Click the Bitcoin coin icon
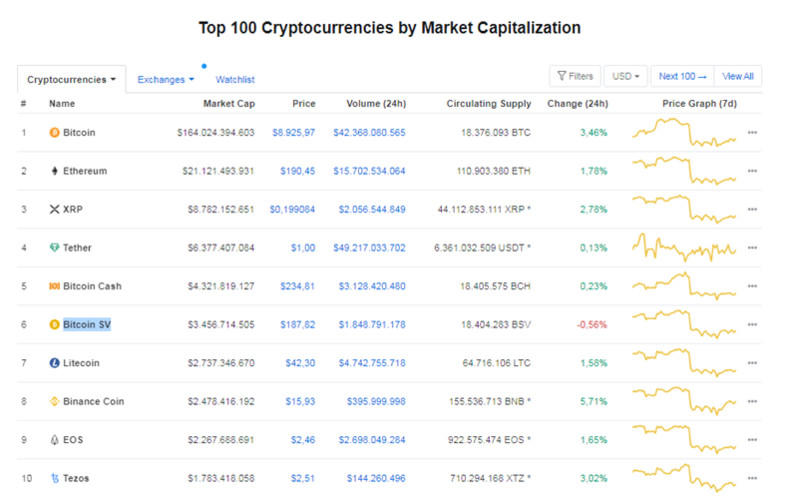 [54, 132]
